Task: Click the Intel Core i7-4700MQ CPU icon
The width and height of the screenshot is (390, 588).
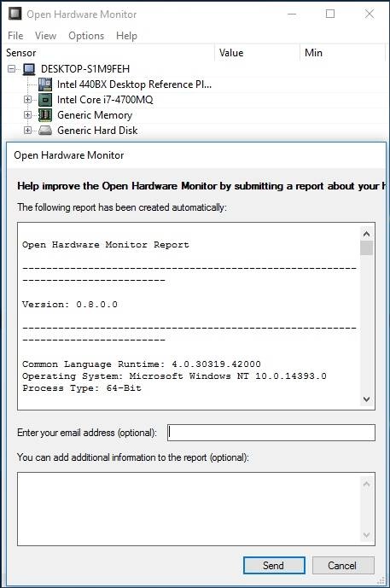Action: pos(45,100)
